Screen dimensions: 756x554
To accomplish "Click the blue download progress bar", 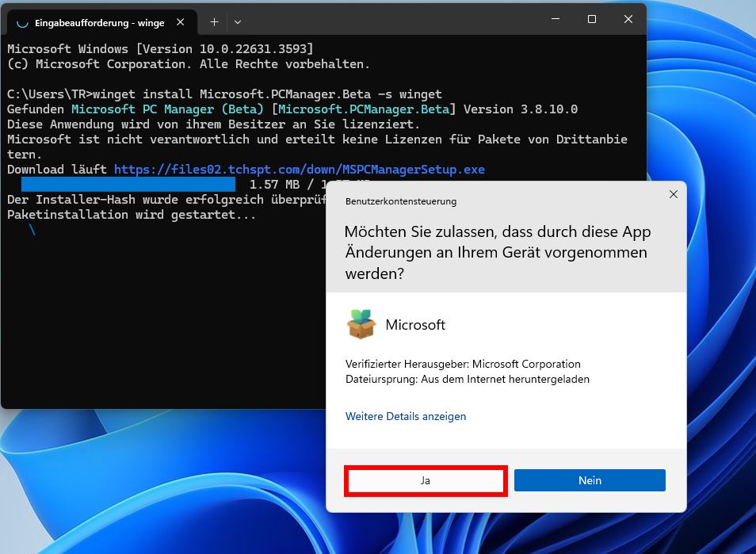I will [x=127, y=184].
